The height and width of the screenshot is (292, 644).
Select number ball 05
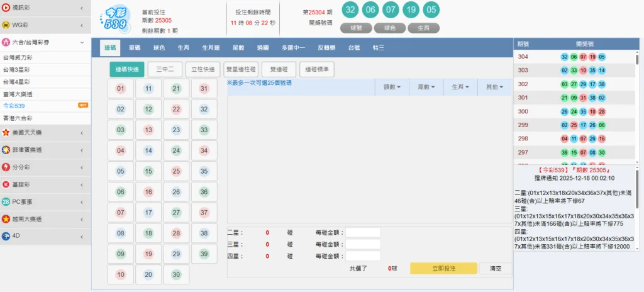click(x=120, y=171)
